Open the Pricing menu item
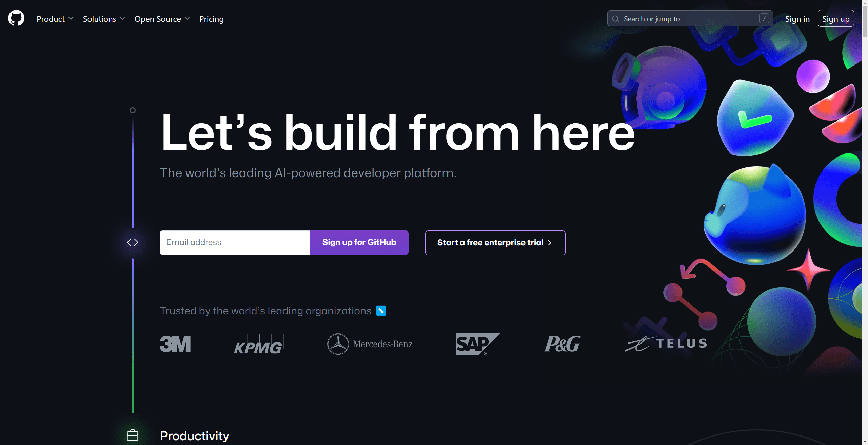The image size is (868, 445). pyautogui.click(x=212, y=18)
